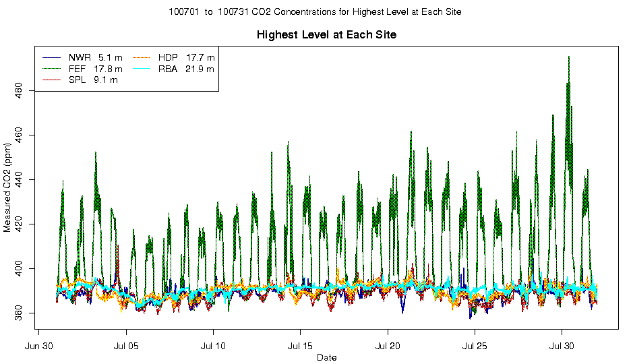631x364 pixels.
Task: Click the x-axis date 'Jul 10'
Action: (x=213, y=346)
